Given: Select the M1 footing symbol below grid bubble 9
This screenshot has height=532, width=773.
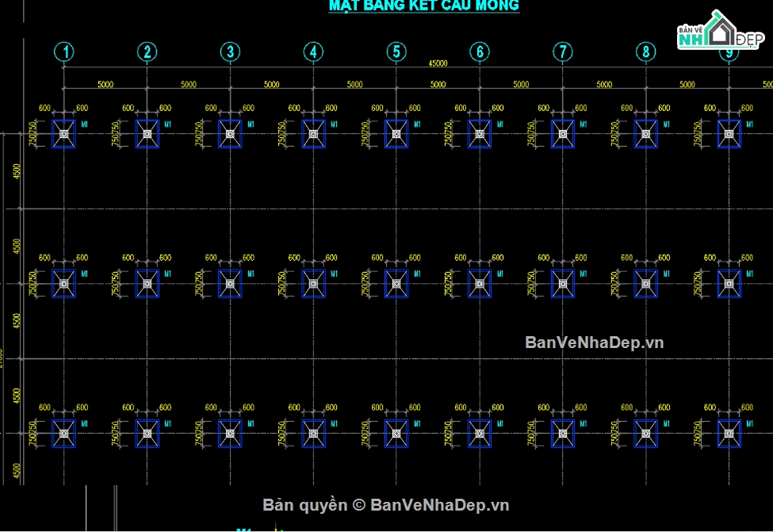Looking at the screenshot, I should point(729,135).
